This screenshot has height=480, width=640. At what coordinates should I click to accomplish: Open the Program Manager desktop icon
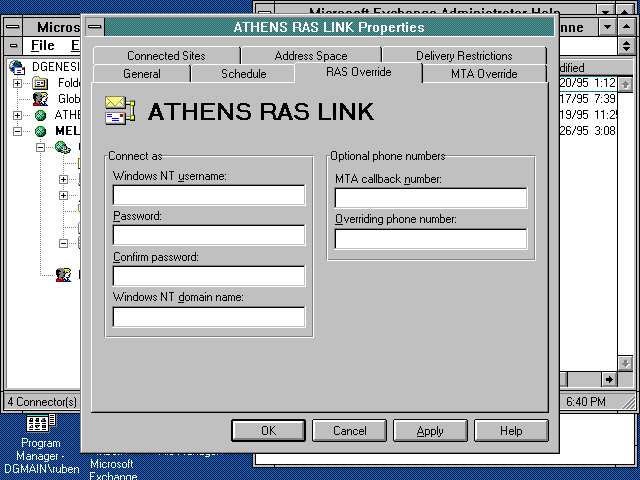coord(41,423)
